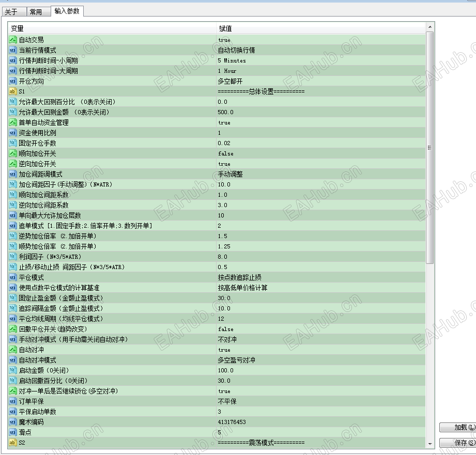The height and width of the screenshot is (455, 476).
Task: Click the 滑点 integer icon
Action: pyautogui.click(x=12, y=432)
